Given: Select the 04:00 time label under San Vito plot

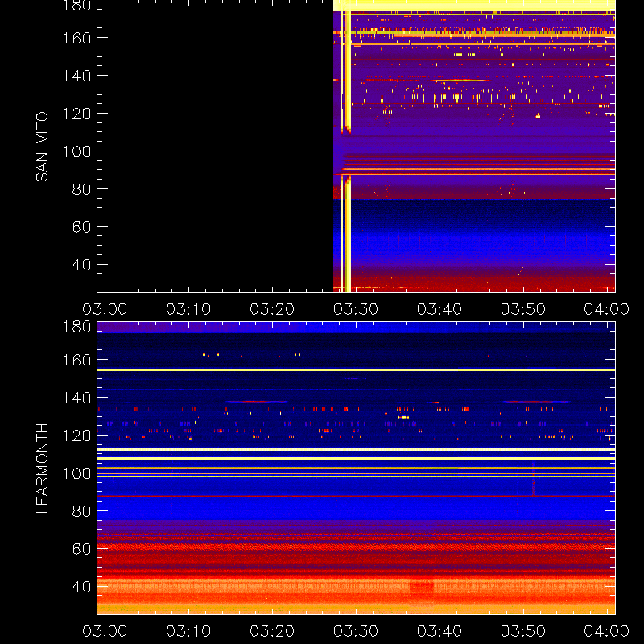Looking at the screenshot, I should tap(607, 309).
